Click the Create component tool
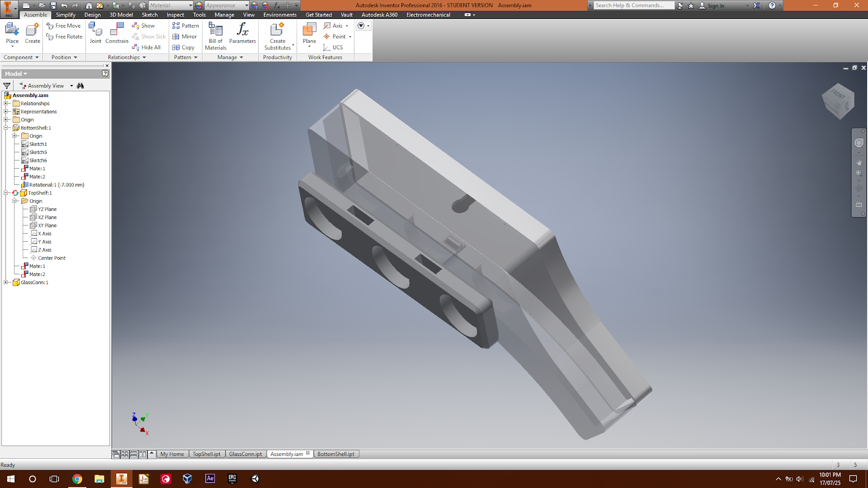 point(33,34)
